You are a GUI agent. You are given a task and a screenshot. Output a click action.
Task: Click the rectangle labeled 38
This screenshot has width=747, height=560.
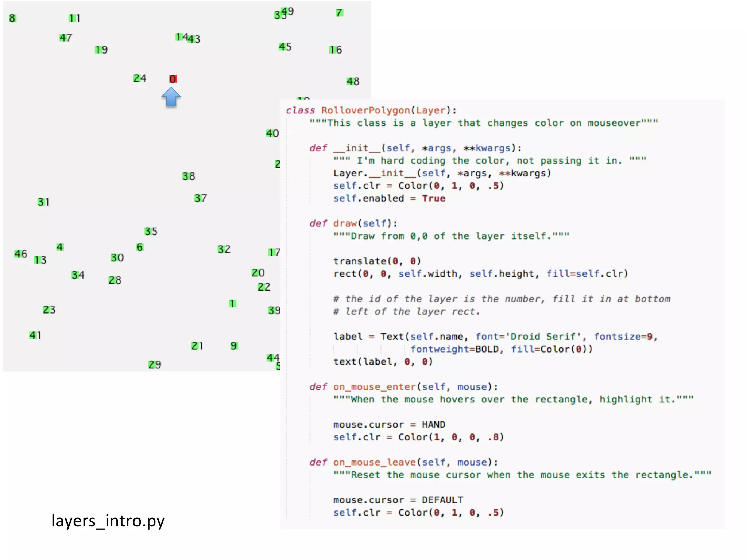[186, 176]
